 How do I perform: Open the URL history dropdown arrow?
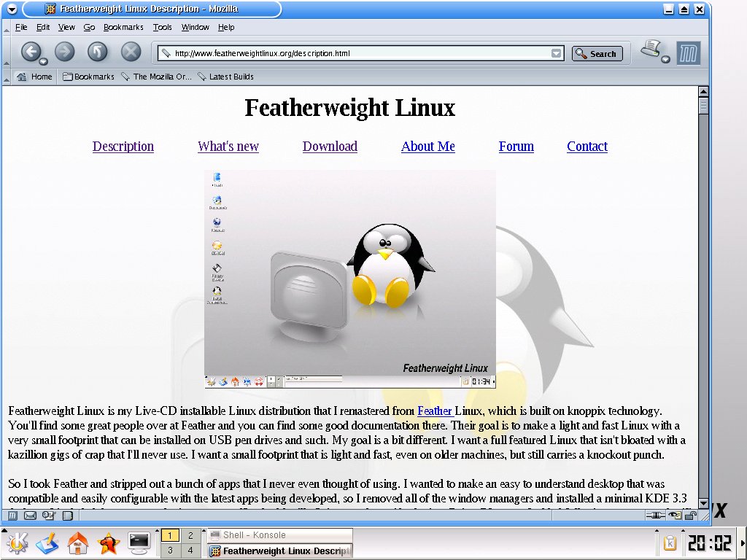tap(556, 53)
